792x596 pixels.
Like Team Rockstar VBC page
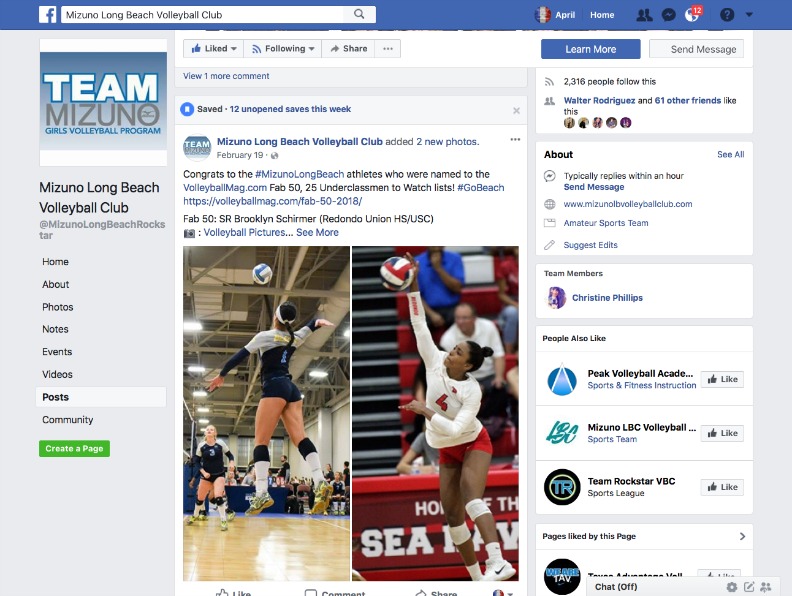coord(722,487)
